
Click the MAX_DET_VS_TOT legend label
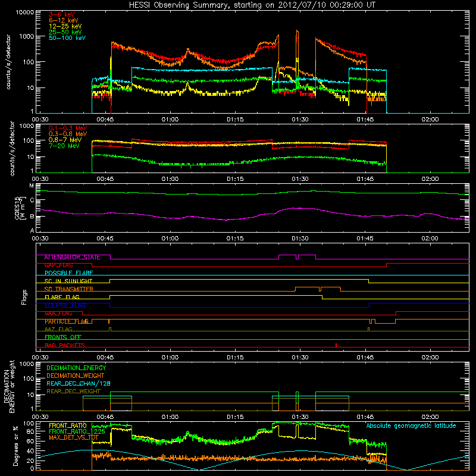pyautogui.click(x=74, y=437)
